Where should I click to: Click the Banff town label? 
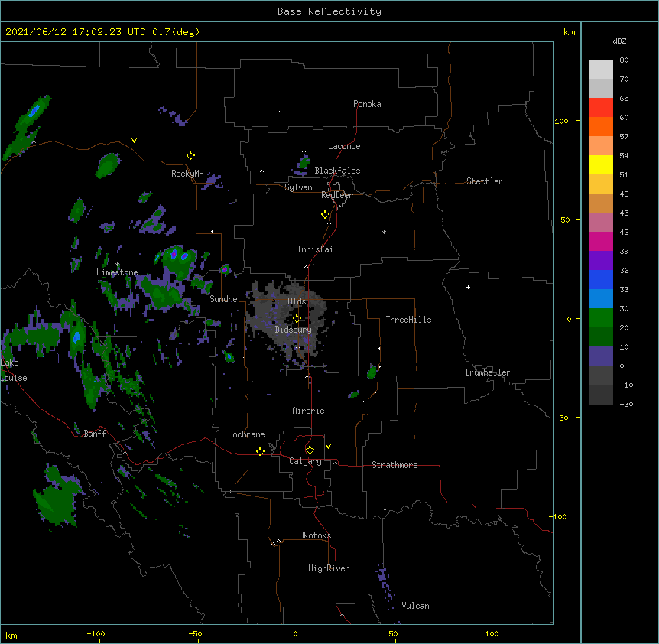click(95, 434)
